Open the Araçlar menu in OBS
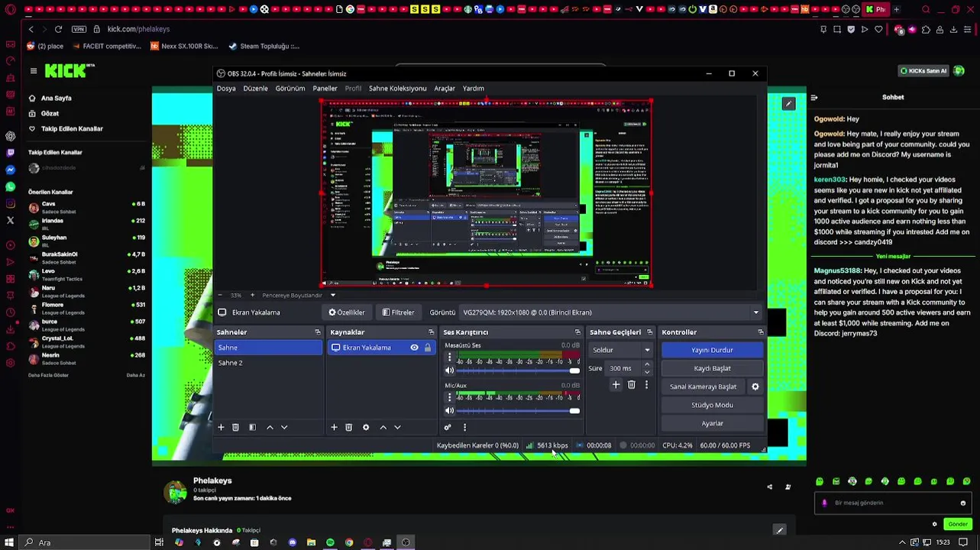The width and height of the screenshot is (980, 550). (x=445, y=89)
